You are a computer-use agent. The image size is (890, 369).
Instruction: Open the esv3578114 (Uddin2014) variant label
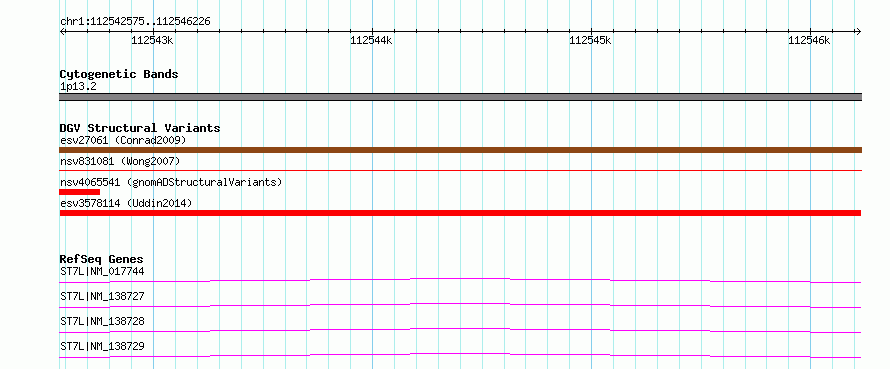(x=125, y=203)
